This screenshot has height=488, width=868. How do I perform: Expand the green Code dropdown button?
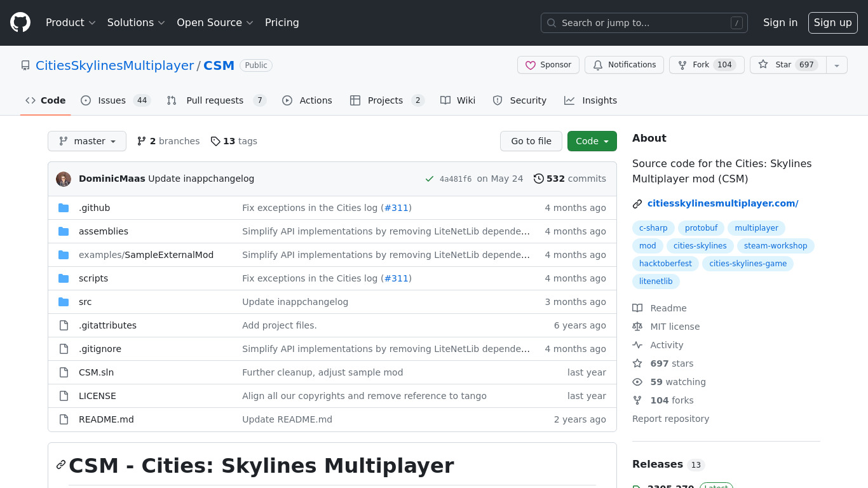click(592, 141)
